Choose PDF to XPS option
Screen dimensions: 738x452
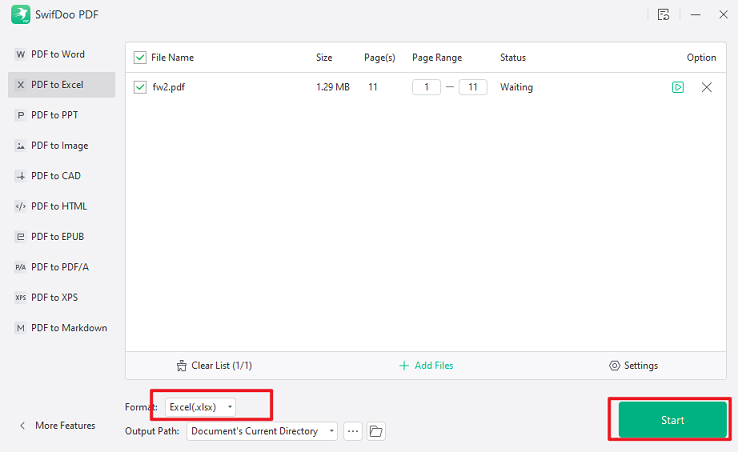point(61,298)
